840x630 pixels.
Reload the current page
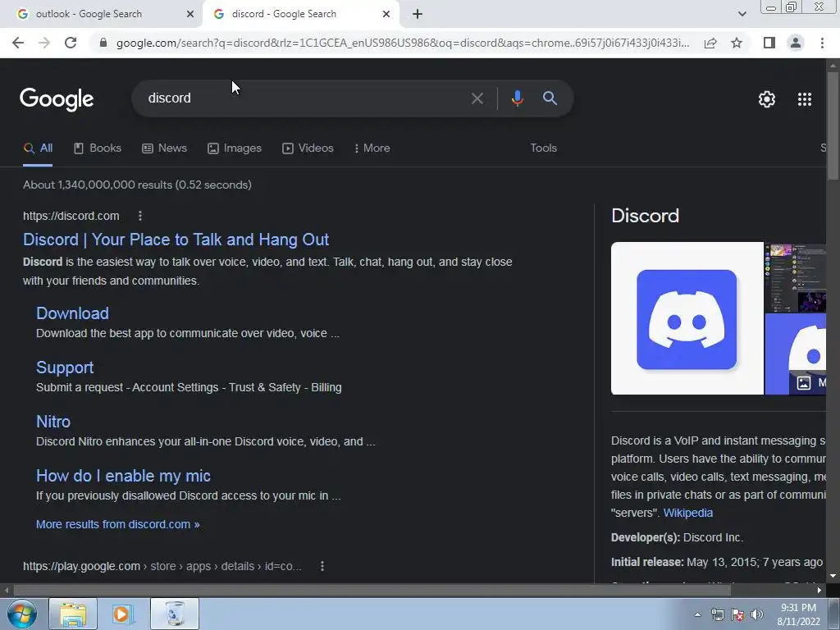click(x=71, y=43)
